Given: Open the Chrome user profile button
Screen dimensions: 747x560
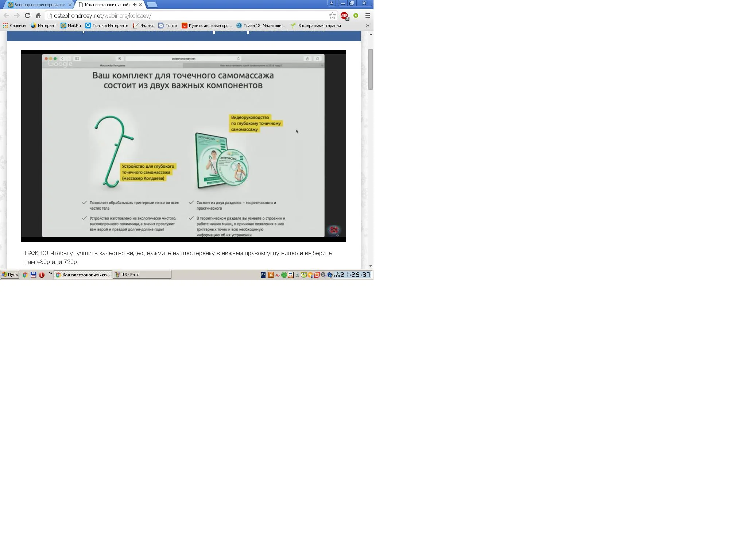Looking at the screenshot, I should tap(331, 3).
